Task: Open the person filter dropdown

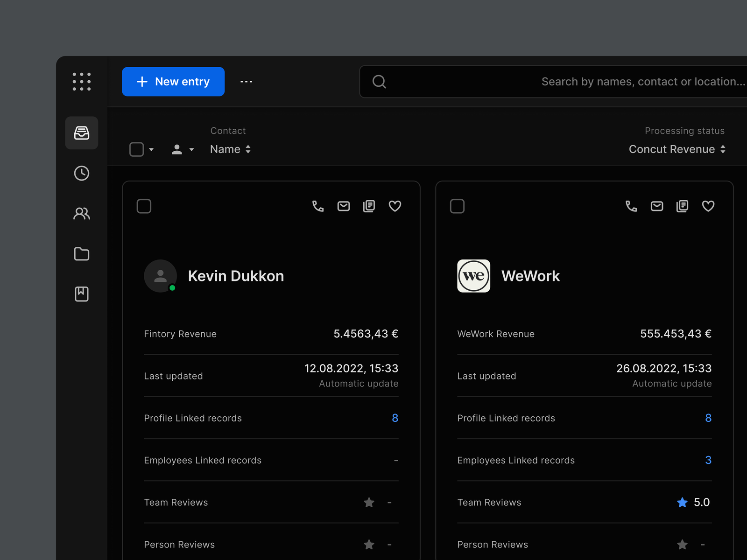Action: tap(183, 149)
